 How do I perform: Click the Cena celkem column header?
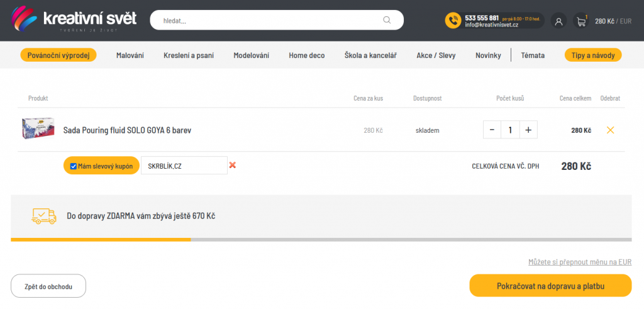point(575,98)
